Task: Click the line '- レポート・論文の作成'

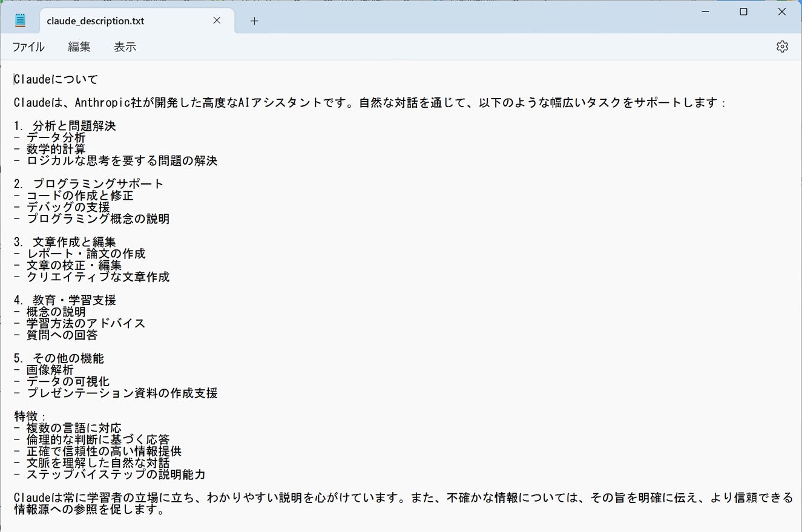Action: [x=80, y=254]
